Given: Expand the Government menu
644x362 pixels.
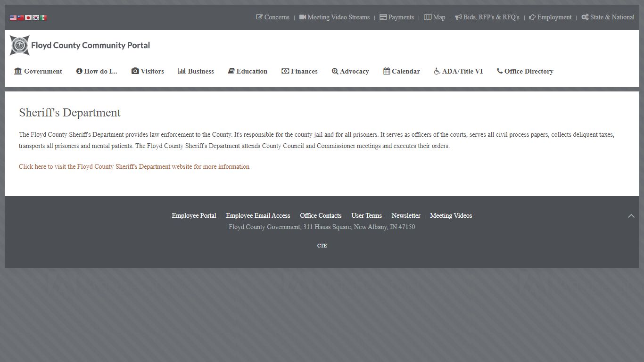Looking at the screenshot, I should (38, 71).
